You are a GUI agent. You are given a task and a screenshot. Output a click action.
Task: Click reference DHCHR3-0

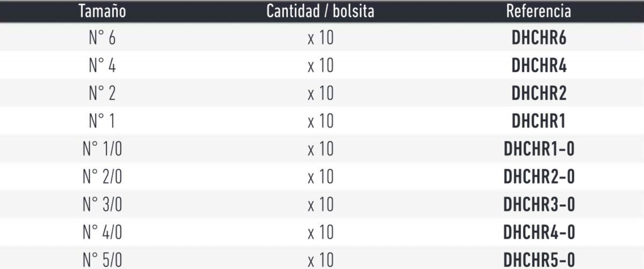click(539, 205)
